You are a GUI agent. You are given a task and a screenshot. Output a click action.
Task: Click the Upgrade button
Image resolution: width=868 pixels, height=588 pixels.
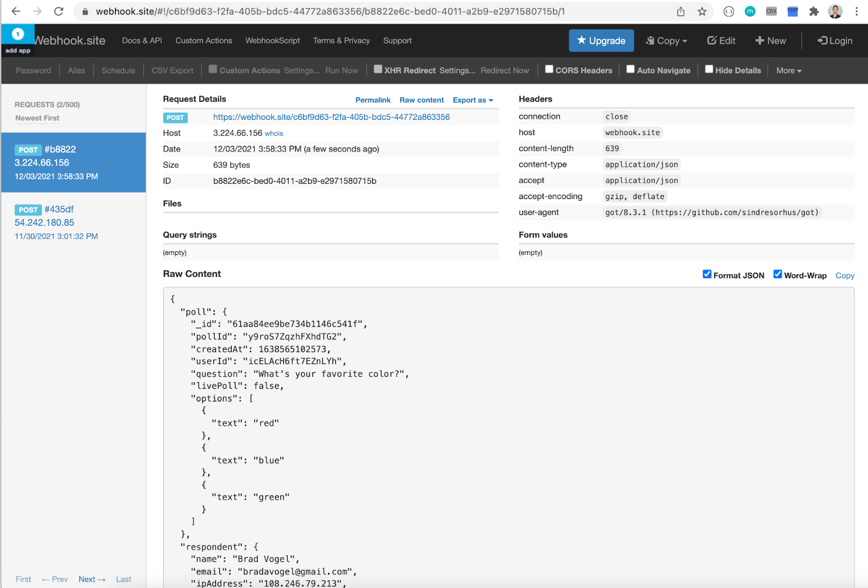click(x=601, y=41)
